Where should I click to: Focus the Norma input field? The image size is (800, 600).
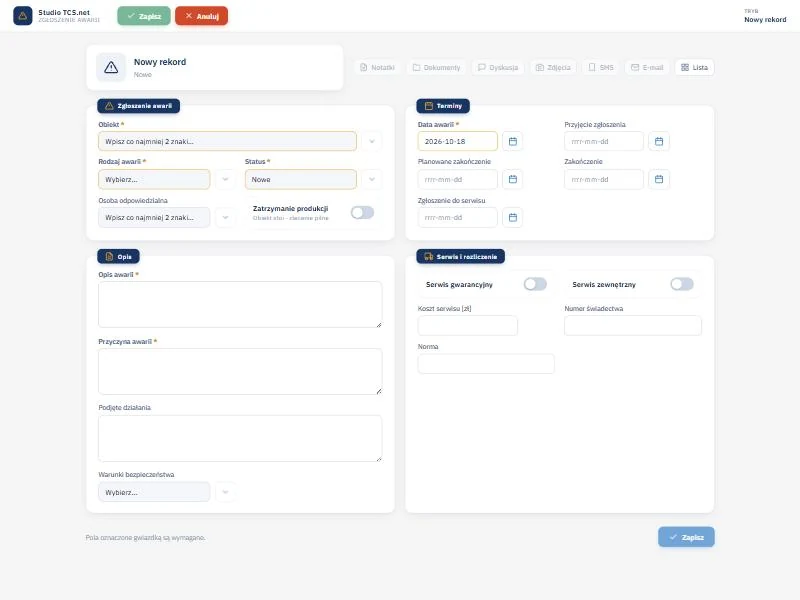pyautogui.click(x=486, y=364)
